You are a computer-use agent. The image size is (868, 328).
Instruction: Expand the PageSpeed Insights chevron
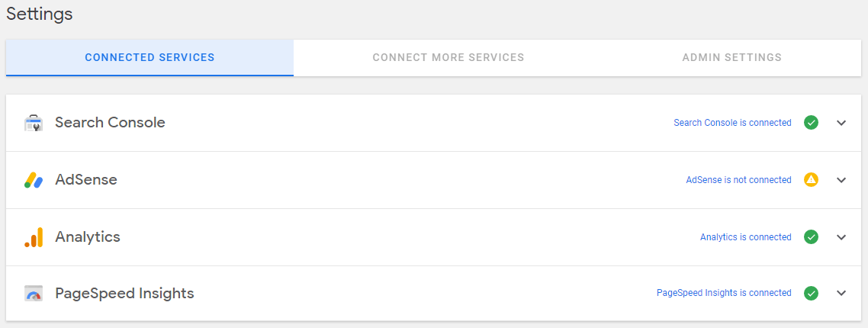(x=841, y=293)
